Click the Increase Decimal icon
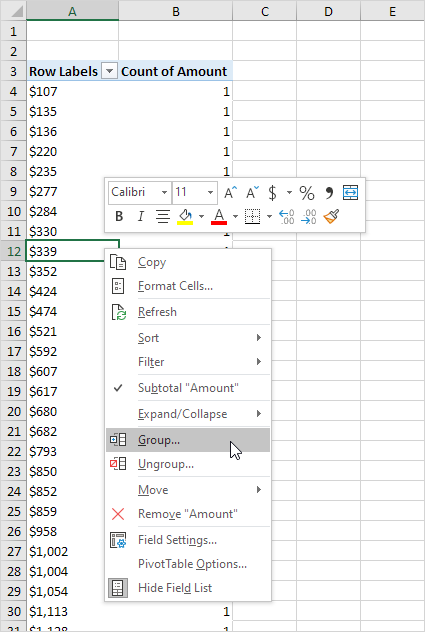This screenshot has height=632, width=425. tap(287, 216)
